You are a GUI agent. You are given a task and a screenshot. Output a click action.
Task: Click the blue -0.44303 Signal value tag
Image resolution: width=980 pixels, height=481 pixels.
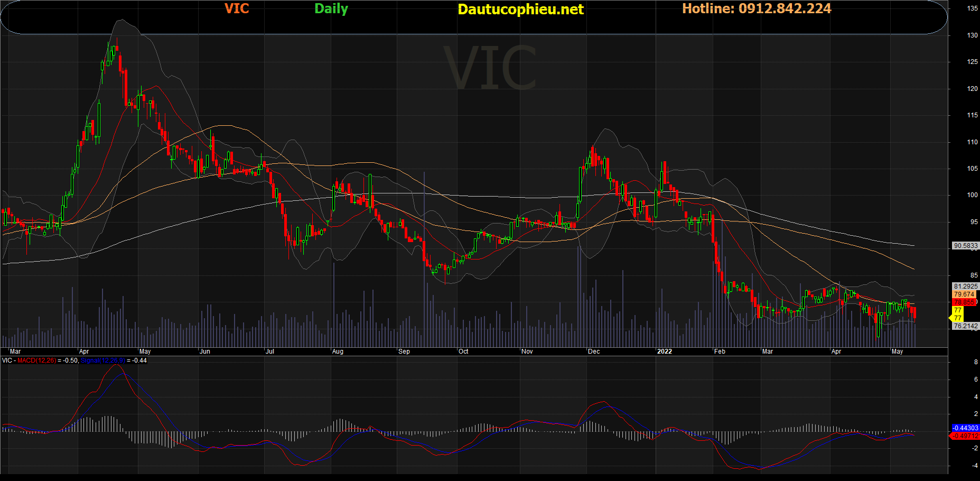point(965,428)
